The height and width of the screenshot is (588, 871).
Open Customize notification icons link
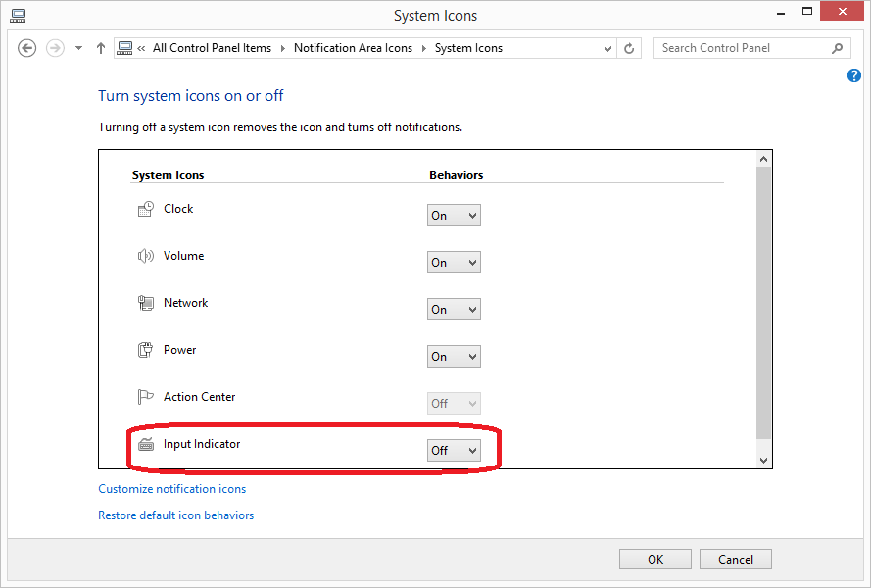pos(172,489)
